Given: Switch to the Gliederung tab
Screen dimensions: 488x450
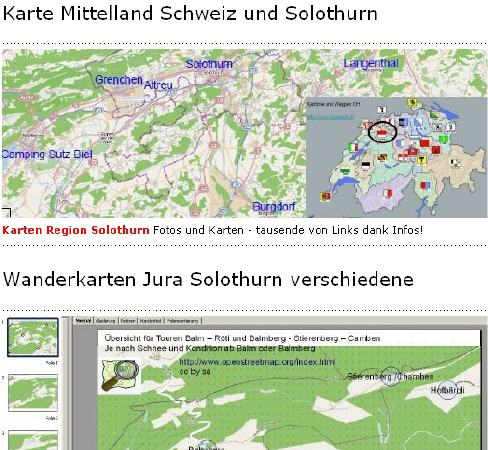Looking at the screenshot, I should (105, 321).
